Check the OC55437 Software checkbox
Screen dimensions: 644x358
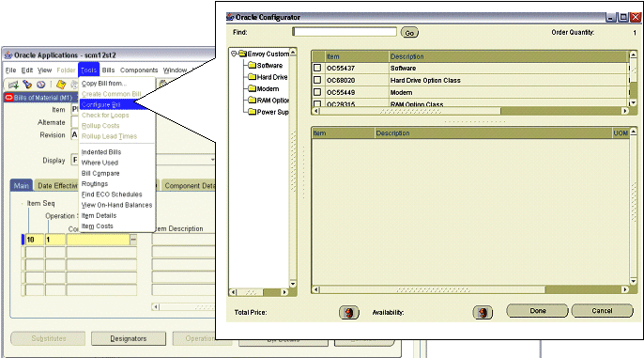click(317, 68)
